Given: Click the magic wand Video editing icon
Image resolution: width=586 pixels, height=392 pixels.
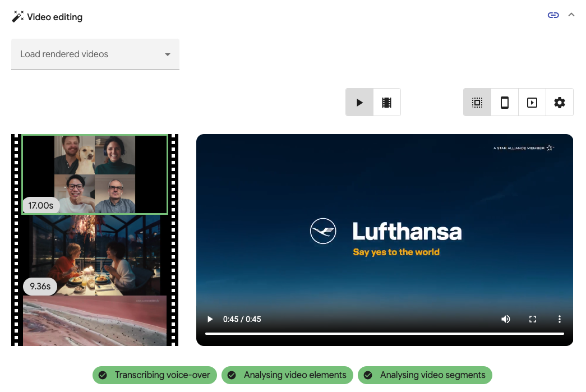Looking at the screenshot, I should (17, 17).
